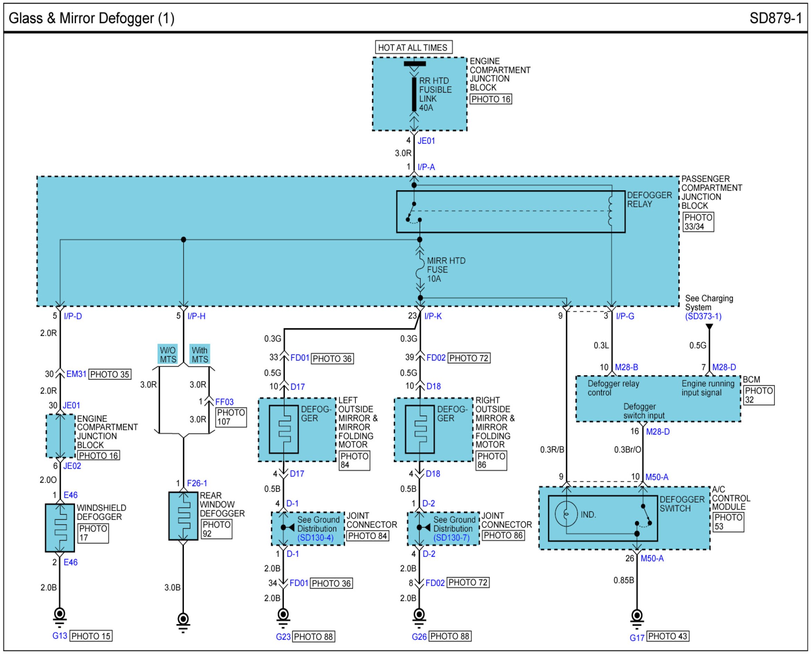Click the PHOTO 16 box near fusible link
The height and width of the screenshot is (655, 812).
point(491,99)
